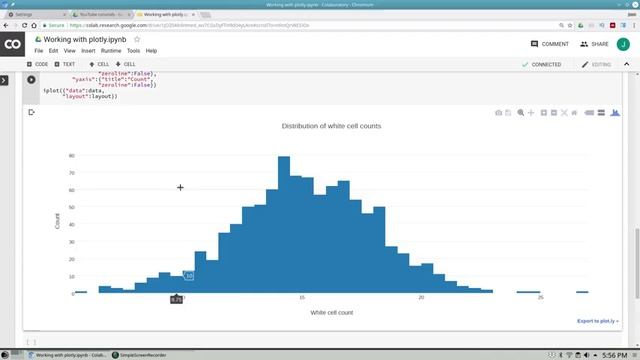Open the EDITING mode dropdown

tap(596, 64)
